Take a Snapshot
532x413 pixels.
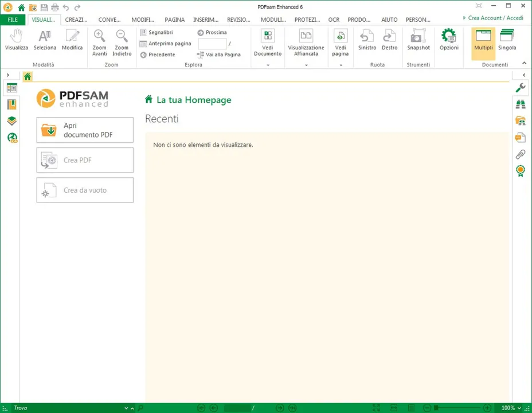(x=418, y=40)
